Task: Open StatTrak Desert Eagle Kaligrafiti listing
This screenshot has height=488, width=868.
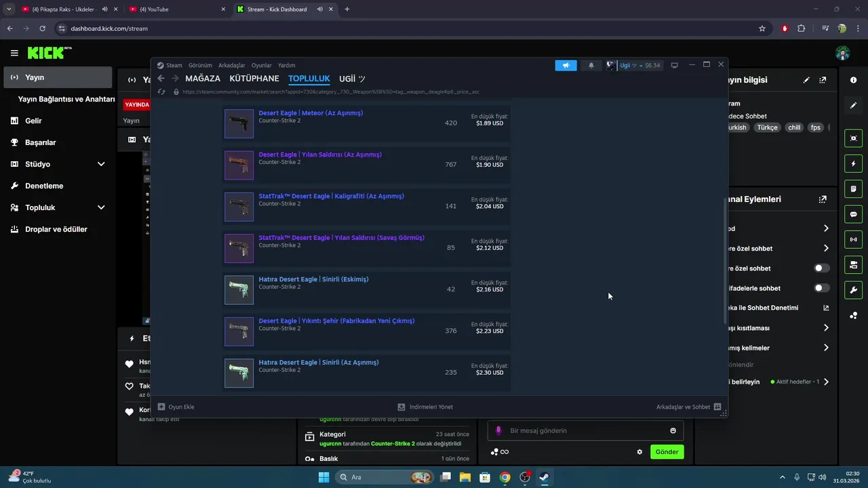Action: click(366, 206)
